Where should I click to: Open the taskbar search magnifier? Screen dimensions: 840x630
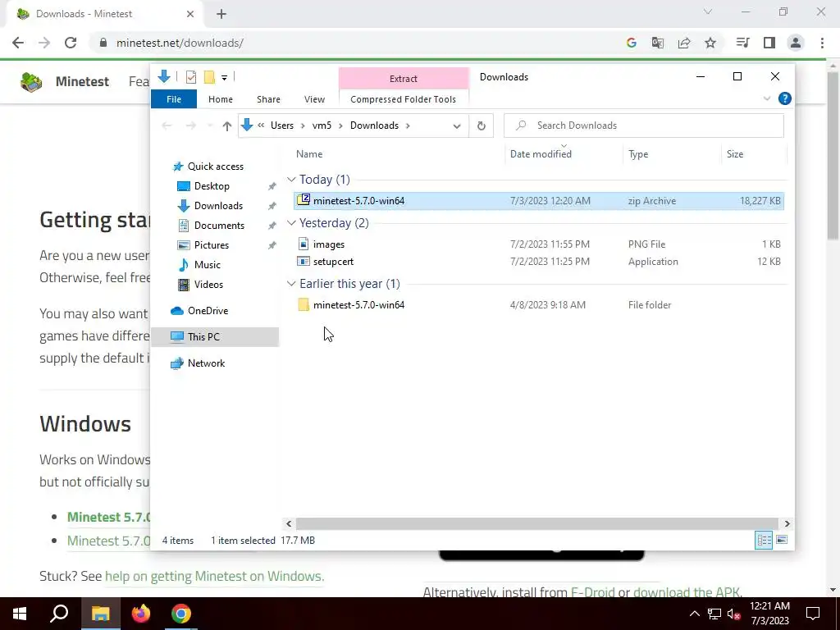point(59,614)
